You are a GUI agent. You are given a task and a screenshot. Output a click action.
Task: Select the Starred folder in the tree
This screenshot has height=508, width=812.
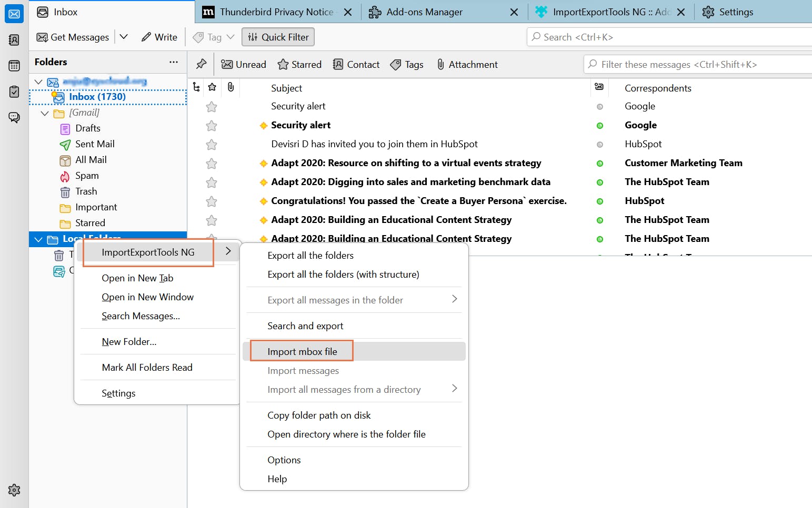pyautogui.click(x=108, y=223)
